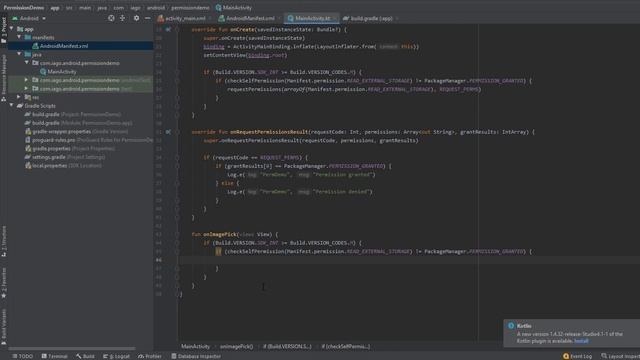Fold the onCreate function in gutter
This screenshot has width=640, height=360.
pos(177,29)
